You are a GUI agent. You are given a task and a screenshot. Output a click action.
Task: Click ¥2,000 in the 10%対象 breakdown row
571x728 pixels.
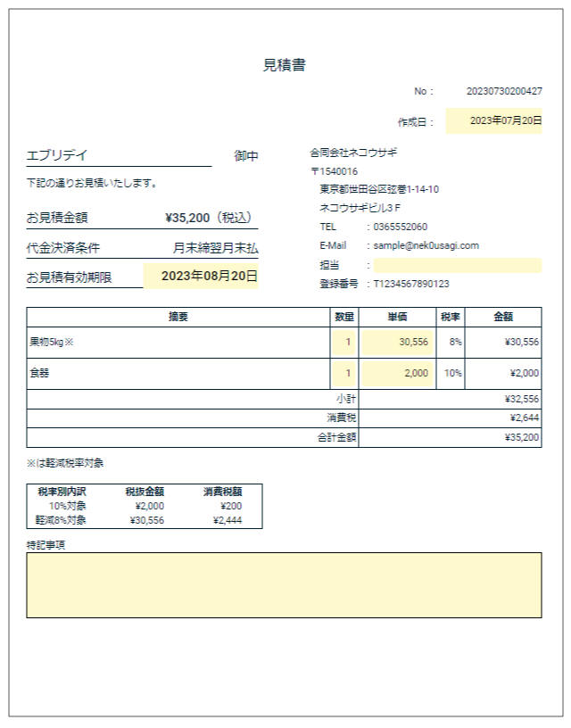[150, 506]
